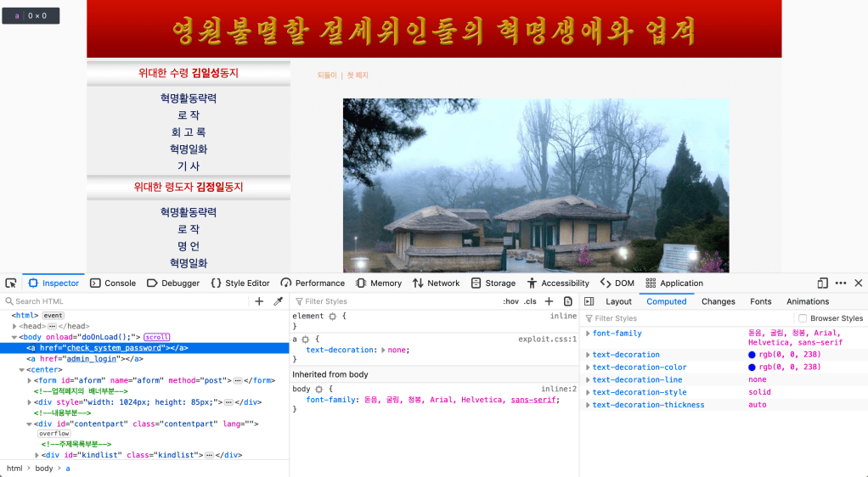The height and width of the screenshot is (477, 868).
Task: Expand the font-family computed property
Action: [588, 334]
